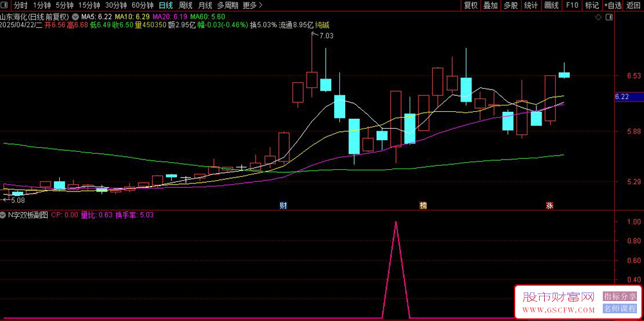Click the 6.22 current price tag on axis
The height and width of the screenshot is (321, 644).
coord(629,97)
